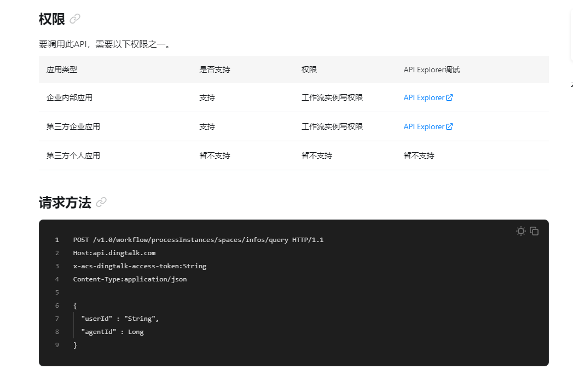Image resolution: width=573 pixels, height=392 pixels.
Task: Click external-link arrow icon in 企业内部应用 row
Action: point(449,97)
